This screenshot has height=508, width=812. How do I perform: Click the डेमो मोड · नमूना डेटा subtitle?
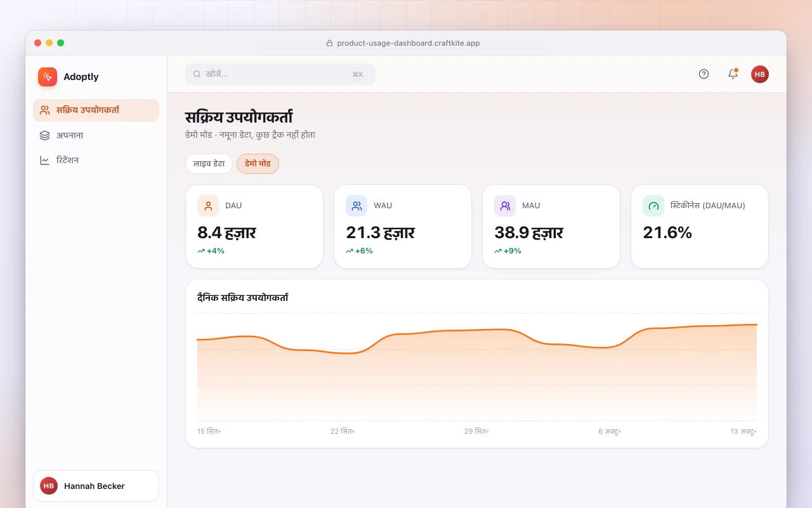tap(250, 135)
